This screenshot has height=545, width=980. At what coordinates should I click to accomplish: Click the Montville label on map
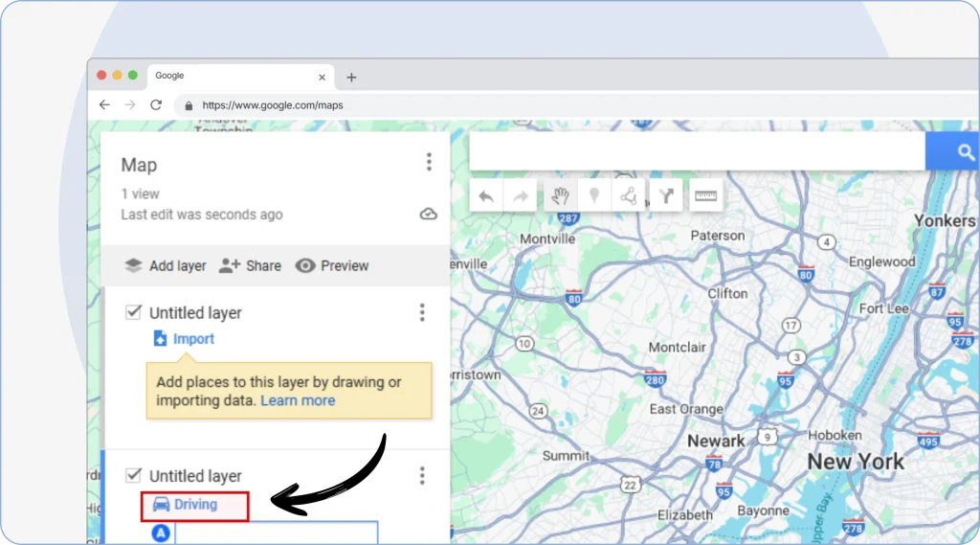coord(547,239)
